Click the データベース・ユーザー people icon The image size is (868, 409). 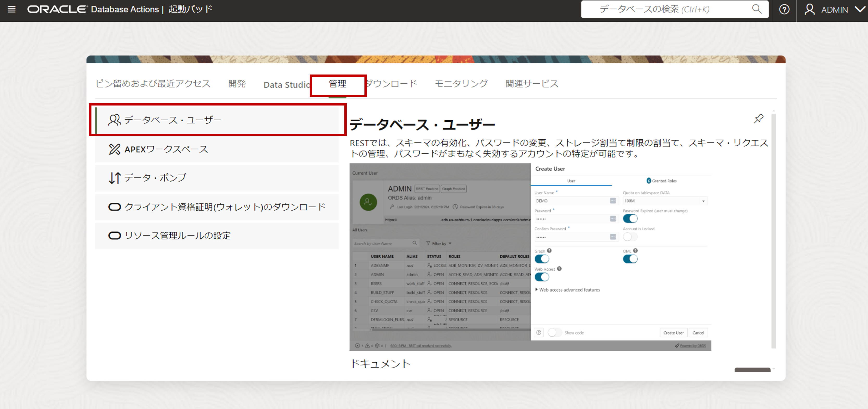(114, 120)
